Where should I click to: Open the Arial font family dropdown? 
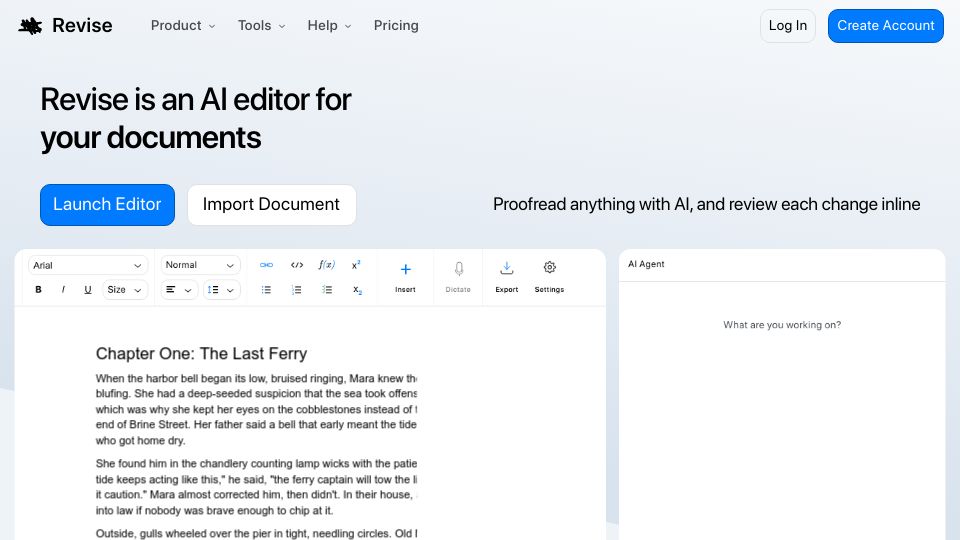click(x=88, y=265)
